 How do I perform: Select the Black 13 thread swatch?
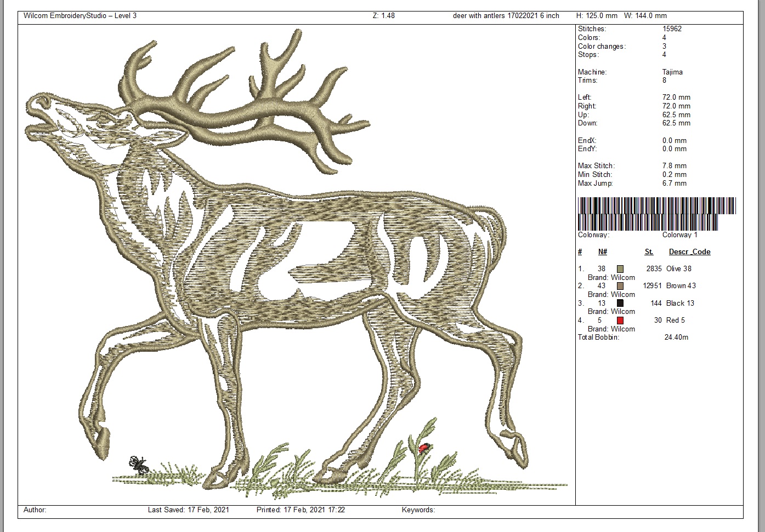click(620, 303)
